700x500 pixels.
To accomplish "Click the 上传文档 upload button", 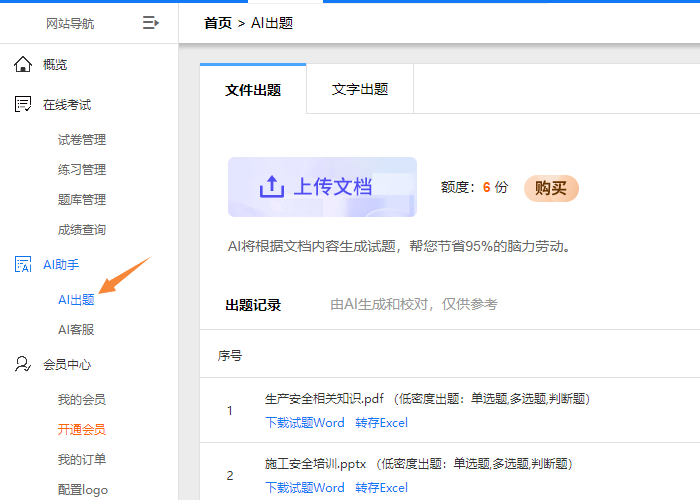I will pyautogui.click(x=322, y=187).
